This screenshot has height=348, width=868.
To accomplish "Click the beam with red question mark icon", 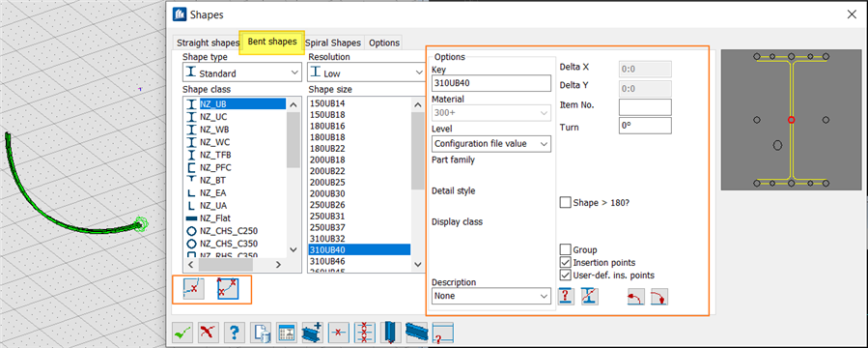I will [565, 297].
